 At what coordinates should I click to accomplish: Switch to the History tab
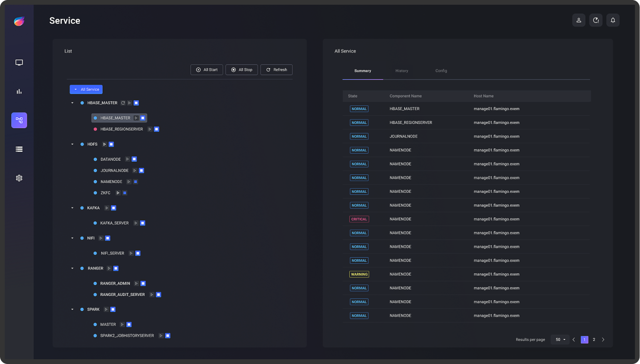pos(402,71)
